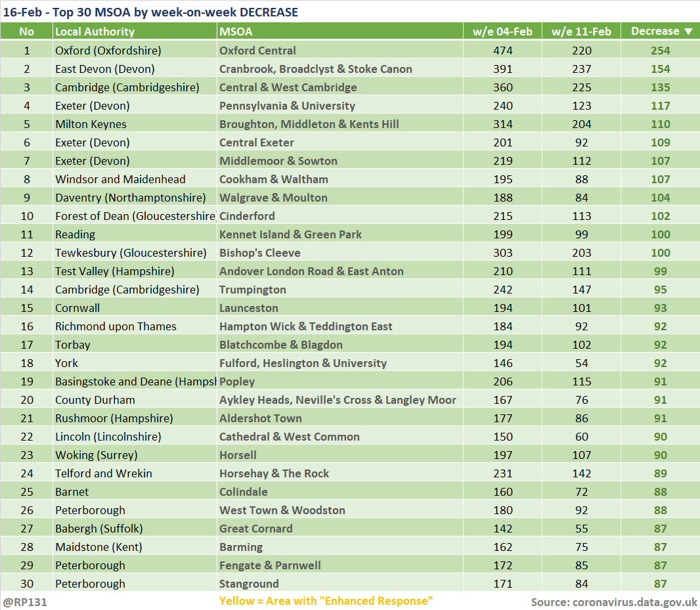
Task: Click the Kennet Island & Green Park cell
Action: click(290, 234)
